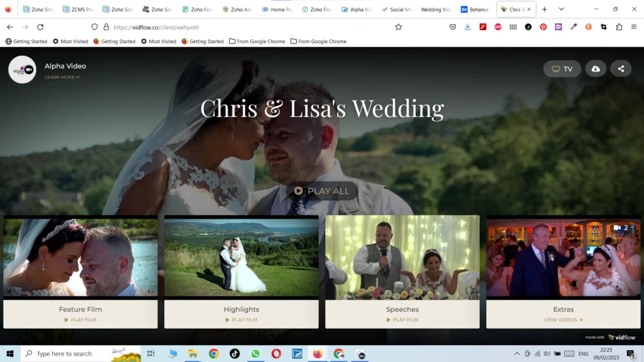Image resolution: width=644 pixels, height=362 pixels.
Task: Expand the LEARN MORE menu under Alpha Video
Action: pyautogui.click(x=62, y=78)
